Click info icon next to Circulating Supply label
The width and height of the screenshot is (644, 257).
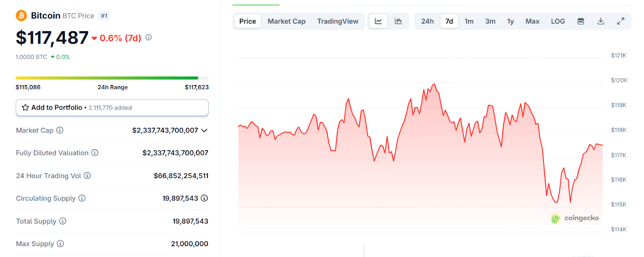click(x=82, y=198)
